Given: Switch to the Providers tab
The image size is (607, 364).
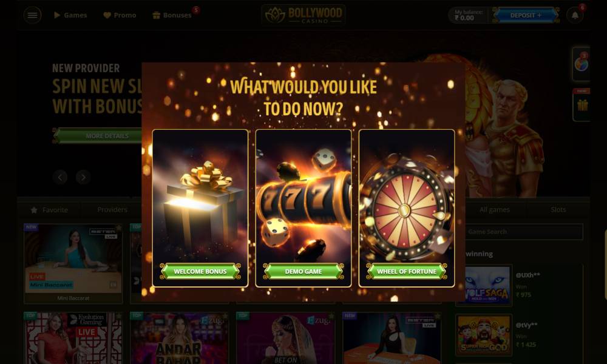Looking at the screenshot, I should [112, 210].
